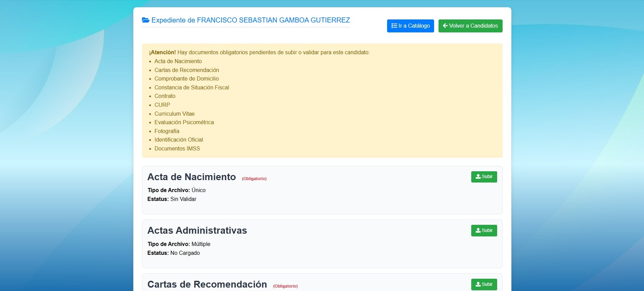Image resolution: width=644 pixels, height=291 pixels.
Task: Go to the catalog with Ir a Catálogo
Action: coord(410,26)
